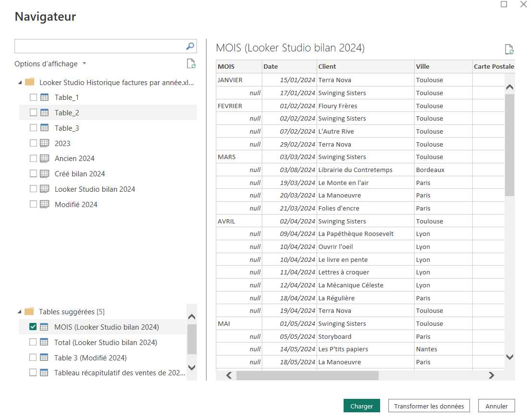Click the preview vertical scrollbar thumb
531x420 pixels.
coord(510,145)
